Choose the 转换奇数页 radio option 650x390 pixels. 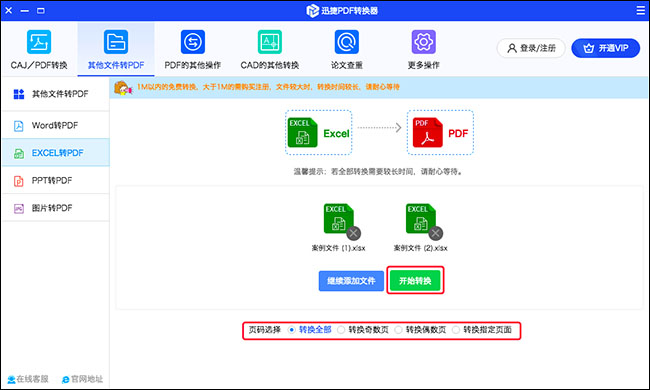[x=341, y=330]
